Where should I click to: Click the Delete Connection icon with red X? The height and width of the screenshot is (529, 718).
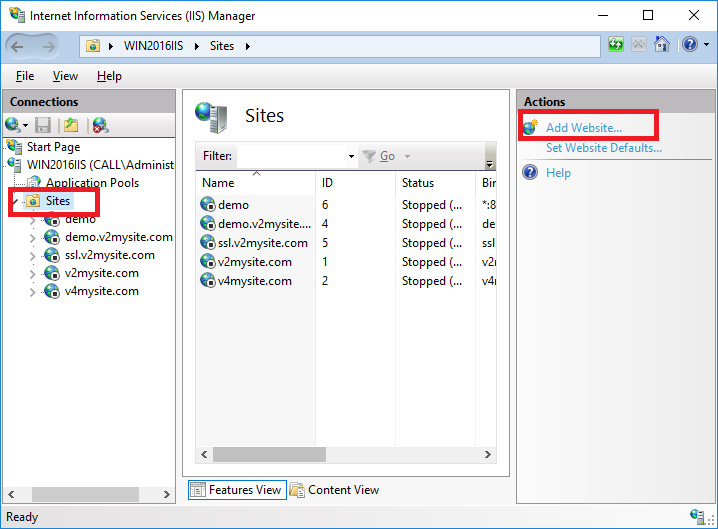(100, 125)
